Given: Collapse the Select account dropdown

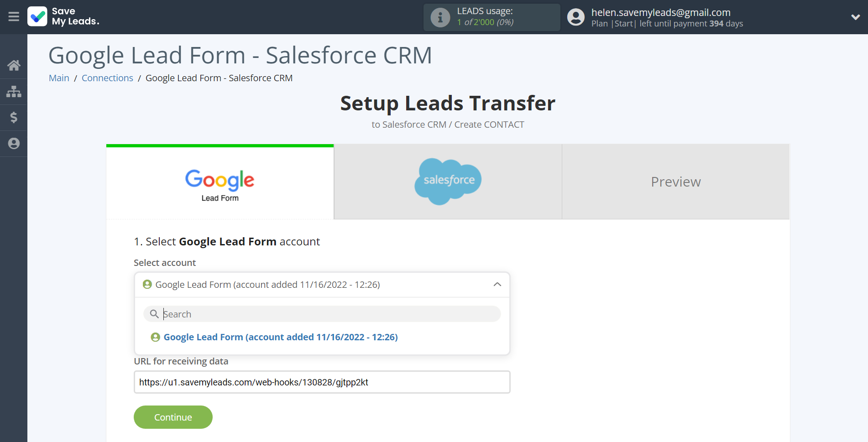Looking at the screenshot, I should 322,285.
